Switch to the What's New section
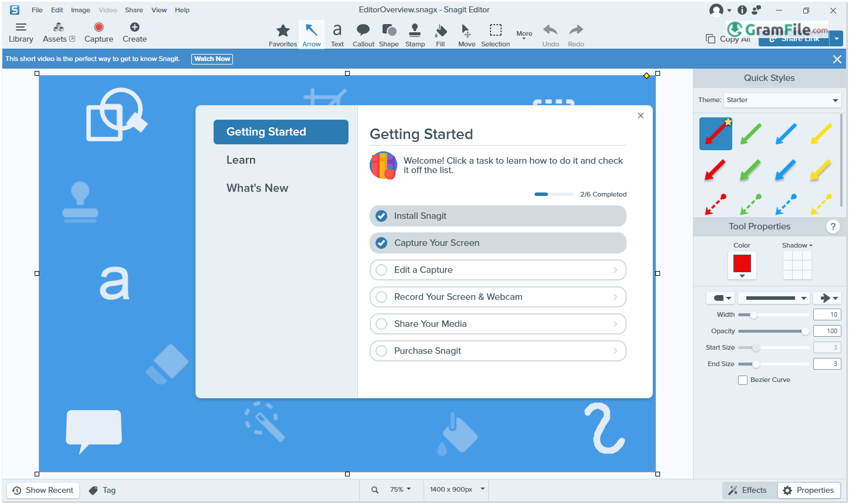The height and width of the screenshot is (504, 849). tap(258, 188)
